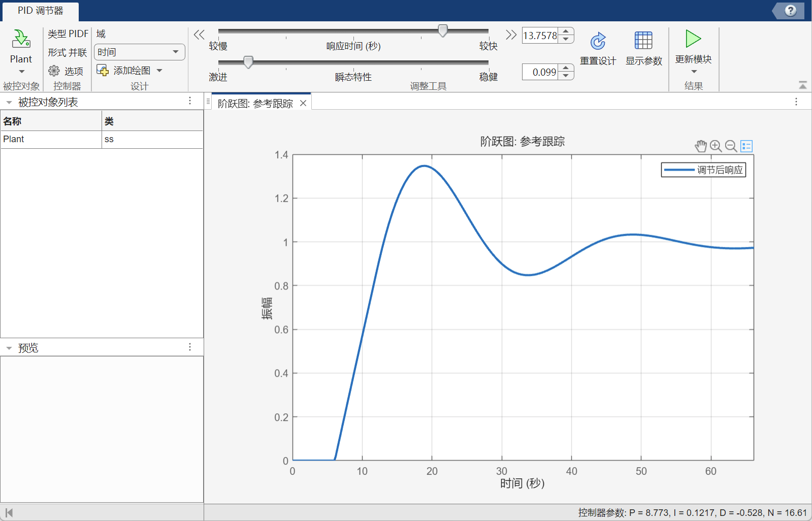Viewport: 812px width, 521px height.
Task: Click the help question mark icon
Action: coord(790,11)
